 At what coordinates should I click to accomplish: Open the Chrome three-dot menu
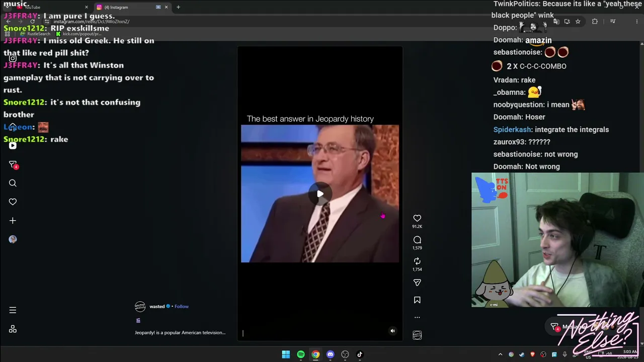pos(637,22)
